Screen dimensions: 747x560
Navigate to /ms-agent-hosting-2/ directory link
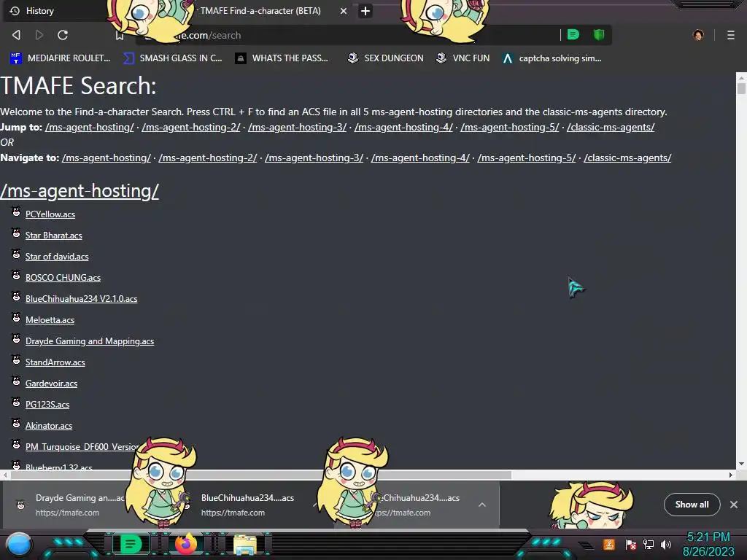(208, 157)
